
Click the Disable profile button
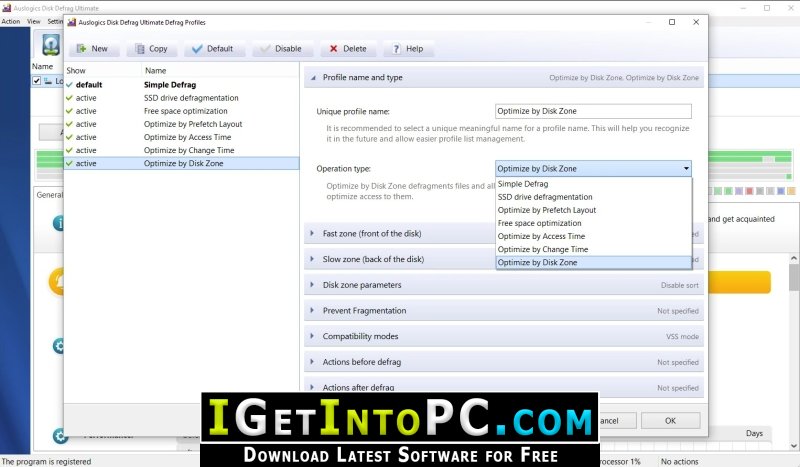pos(282,48)
